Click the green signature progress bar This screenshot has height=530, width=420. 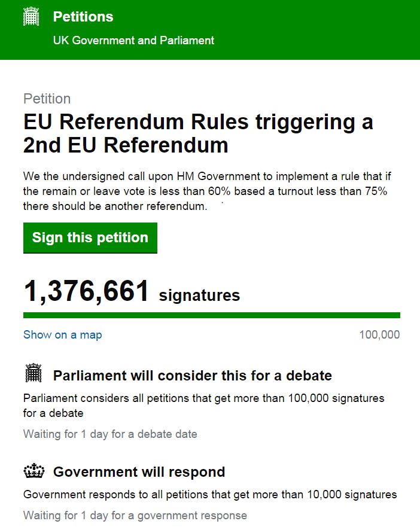(211, 315)
